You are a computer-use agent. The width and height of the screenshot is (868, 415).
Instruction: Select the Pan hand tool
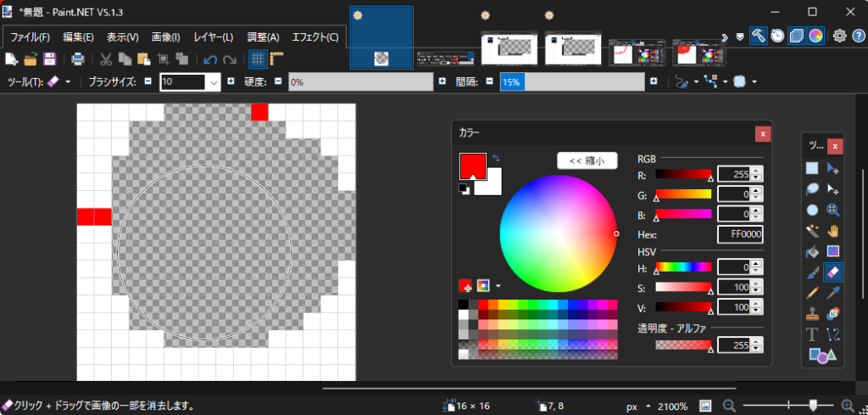[x=833, y=230]
